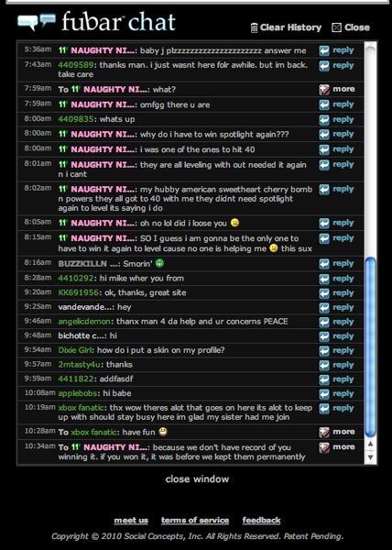The width and height of the screenshot is (392, 550).
Task: Click the 'close window' text link
Action: (197, 479)
